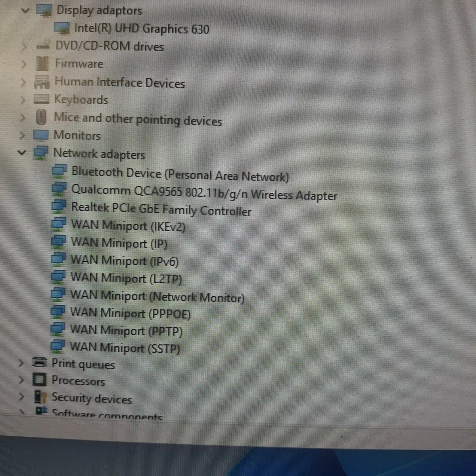Select WAN Miniport (PPPOE) entry
Viewport: 476px width, 476px height.
tap(130, 313)
